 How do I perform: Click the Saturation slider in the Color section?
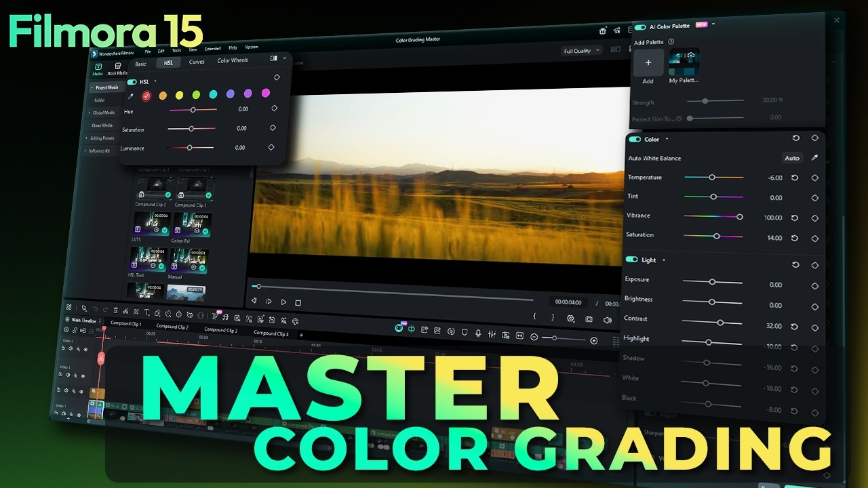point(713,236)
